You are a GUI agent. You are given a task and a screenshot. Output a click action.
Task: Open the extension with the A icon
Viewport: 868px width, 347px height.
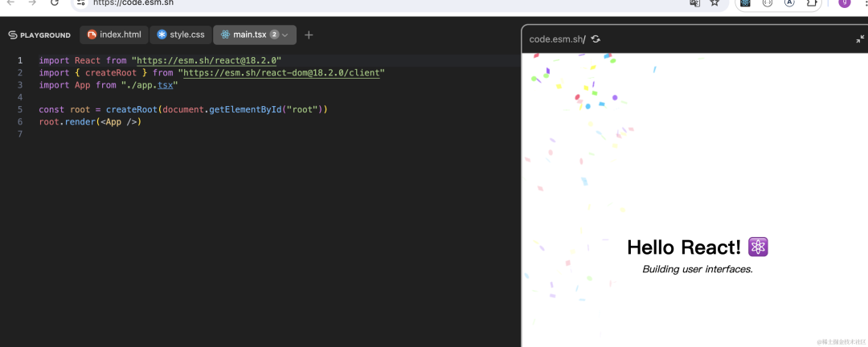click(x=789, y=2)
